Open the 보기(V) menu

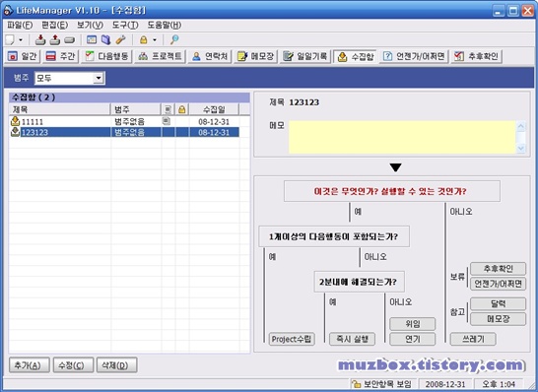coord(90,25)
